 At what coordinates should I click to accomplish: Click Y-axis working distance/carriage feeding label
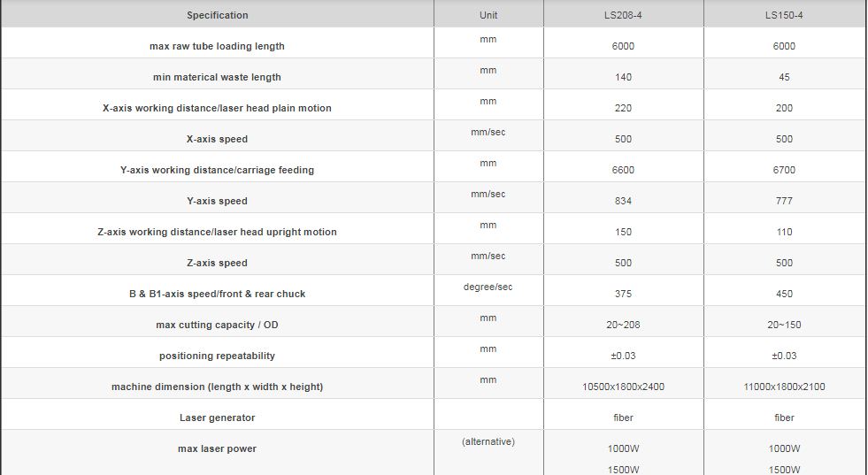(x=217, y=170)
